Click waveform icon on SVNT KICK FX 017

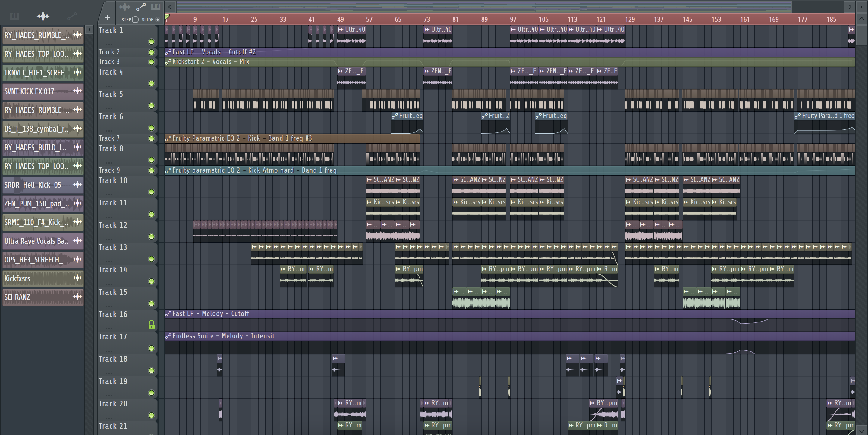click(77, 91)
